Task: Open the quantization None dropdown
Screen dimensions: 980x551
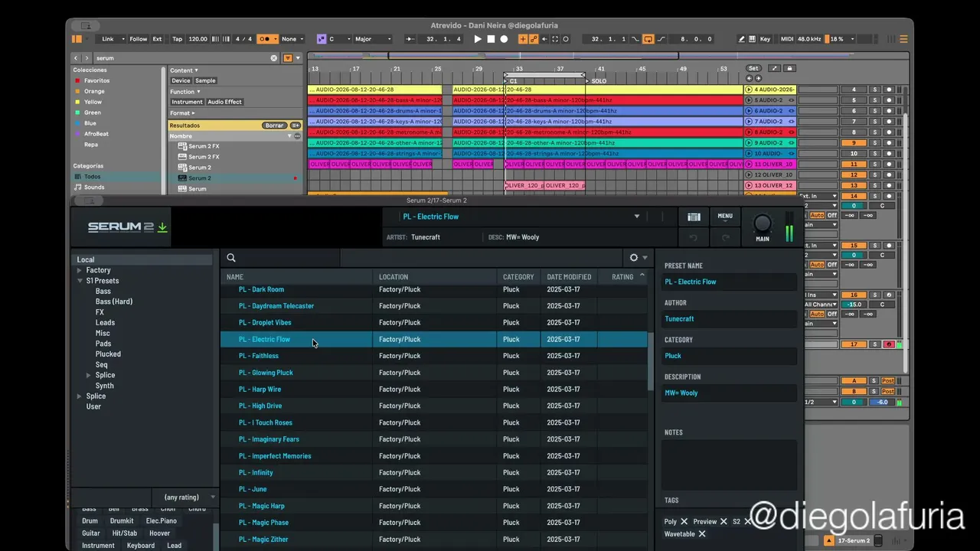Action: pos(292,39)
